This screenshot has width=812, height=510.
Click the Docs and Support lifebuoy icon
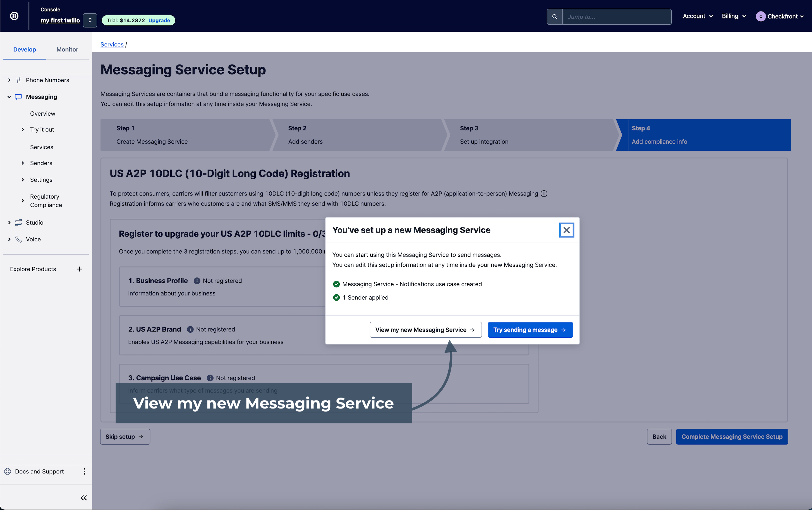(x=8, y=471)
